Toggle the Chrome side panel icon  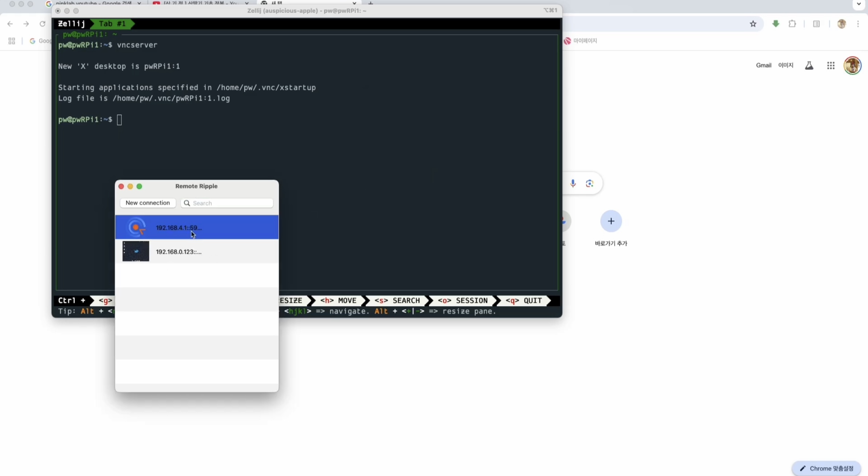(816, 24)
